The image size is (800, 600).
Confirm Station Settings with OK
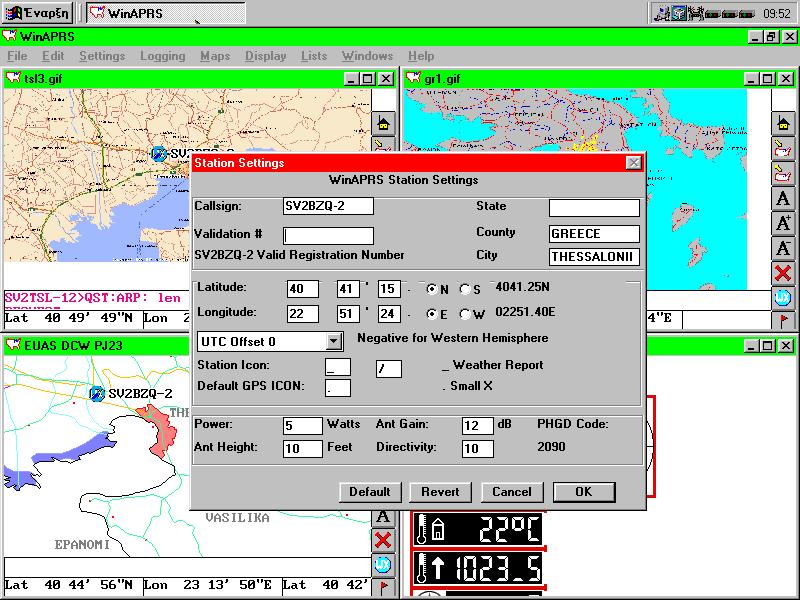(584, 492)
